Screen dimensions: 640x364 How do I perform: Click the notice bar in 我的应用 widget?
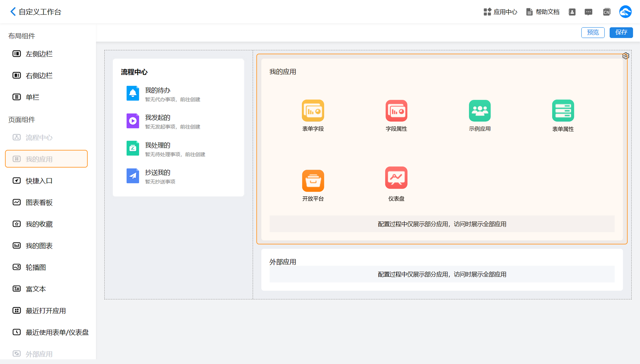click(442, 224)
